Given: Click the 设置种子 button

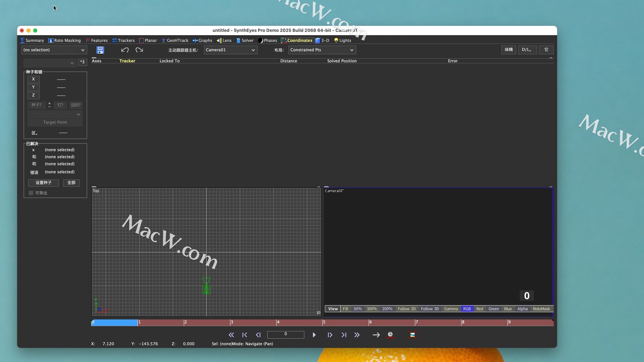Looking at the screenshot, I should click(x=44, y=183).
